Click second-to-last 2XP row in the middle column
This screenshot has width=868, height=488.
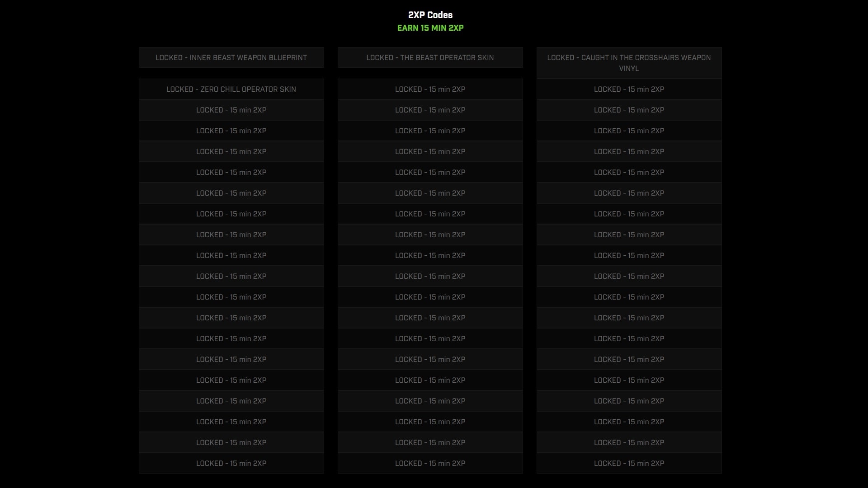(430, 442)
